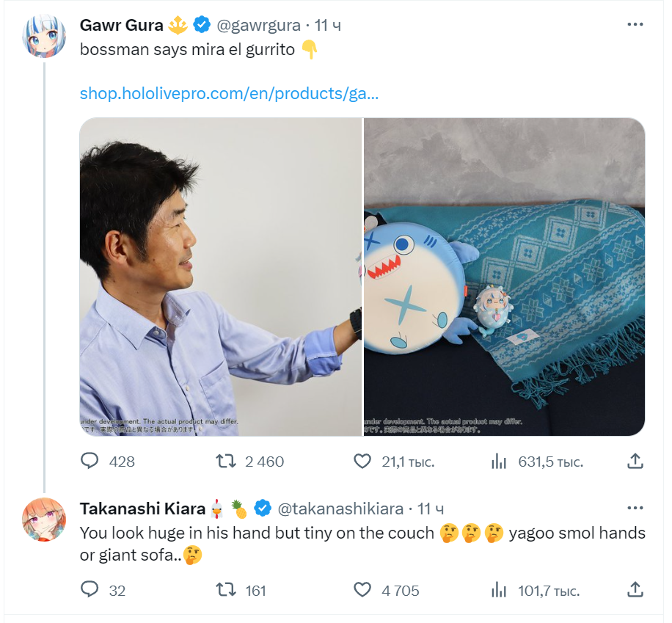Viewport: 672px width, 623px height.
Task: Open more options on Gawr Gura's tweet
Action: [x=635, y=25]
